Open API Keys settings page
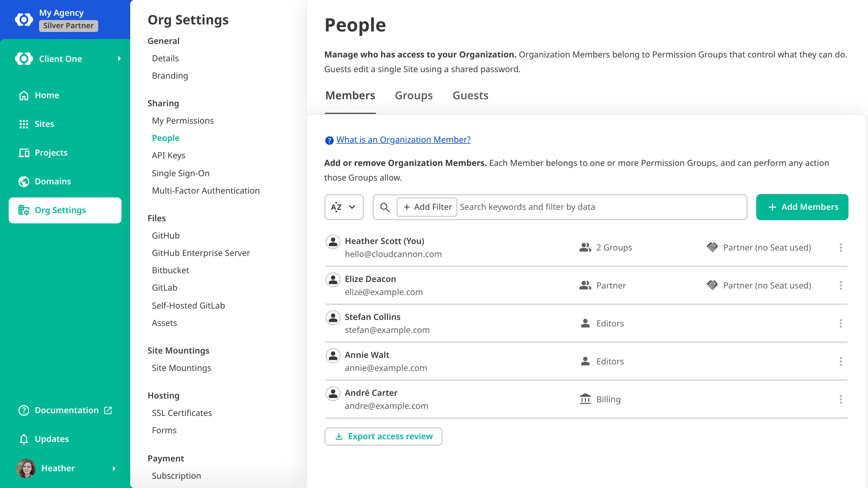The width and height of the screenshot is (868, 488). pos(168,155)
